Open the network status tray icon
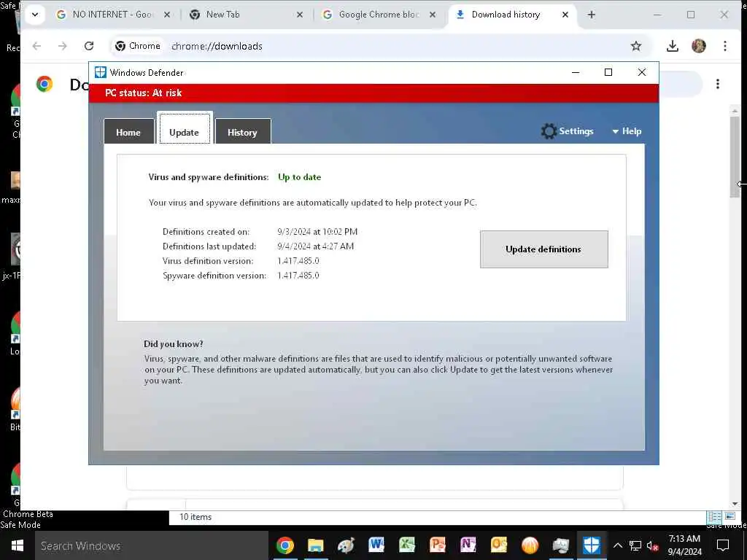This screenshot has height=560, width=747. tap(635, 545)
